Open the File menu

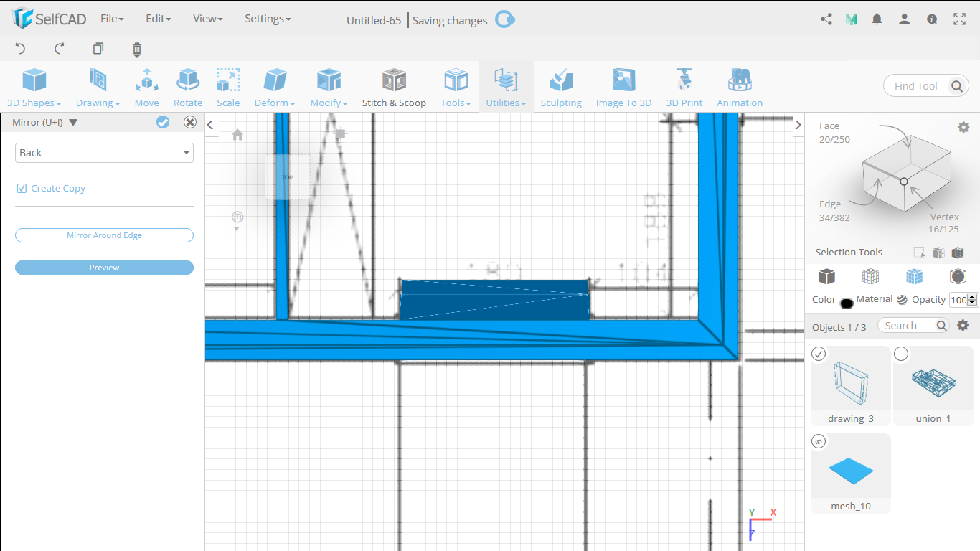[x=112, y=19]
